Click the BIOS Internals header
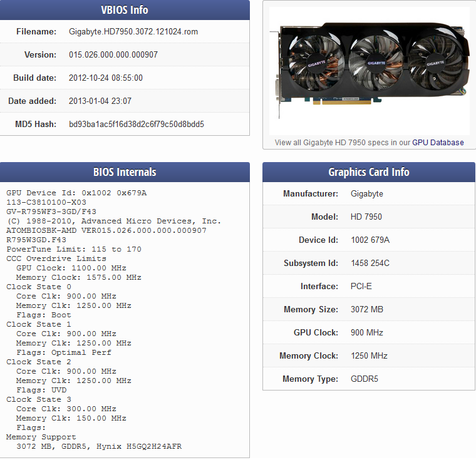Image resolution: width=476 pixels, height=460 pixels. 125,172
